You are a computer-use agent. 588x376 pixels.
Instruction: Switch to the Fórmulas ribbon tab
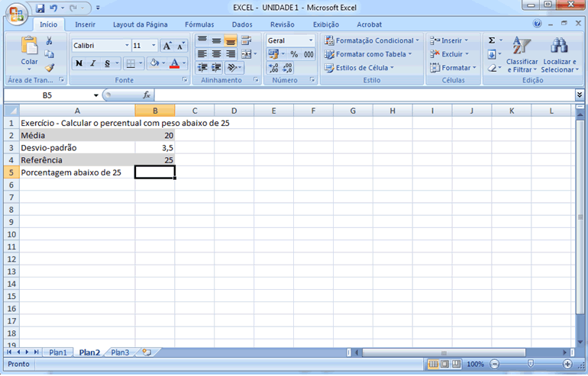(199, 24)
